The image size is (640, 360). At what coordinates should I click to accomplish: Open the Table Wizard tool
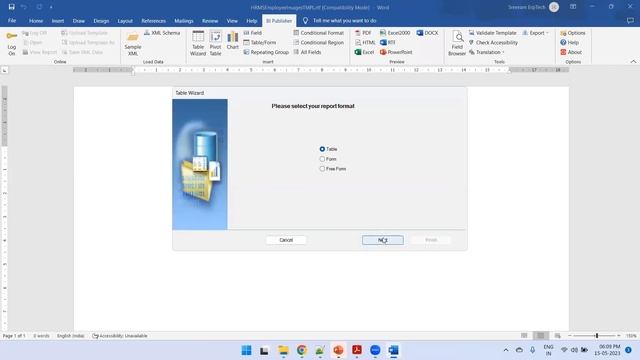[x=198, y=43]
